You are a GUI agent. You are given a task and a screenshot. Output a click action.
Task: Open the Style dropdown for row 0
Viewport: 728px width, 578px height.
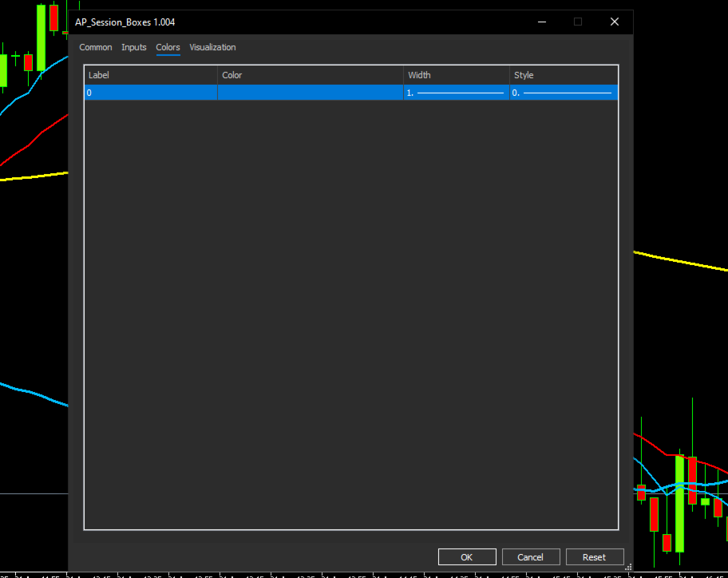[x=564, y=93]
